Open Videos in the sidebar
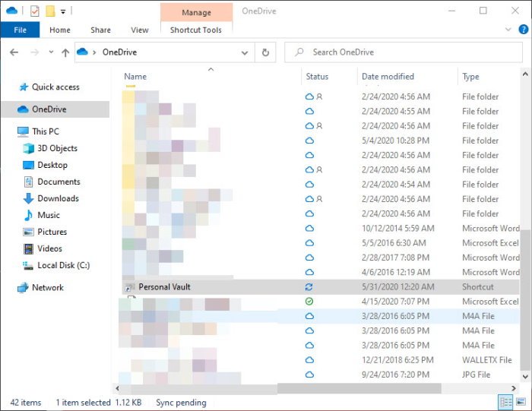Image resolution: width=532 pixels, height=411 pixels. coord(49,248)
